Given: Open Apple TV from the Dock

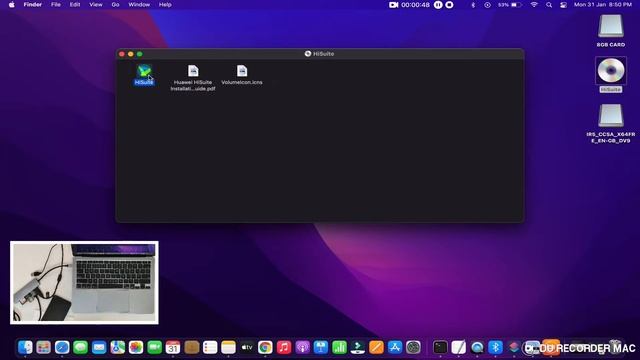Looking at the screenshot, I should point(247,347).
